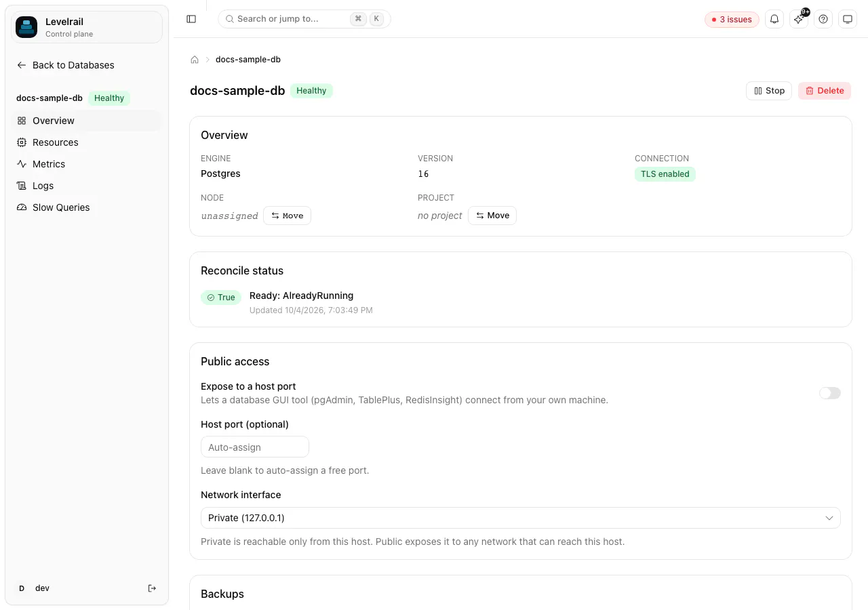The width and height of the screenshot is (868, 610).
Task: Open the AI sparkle assistant icon
Action: [799, 19]
